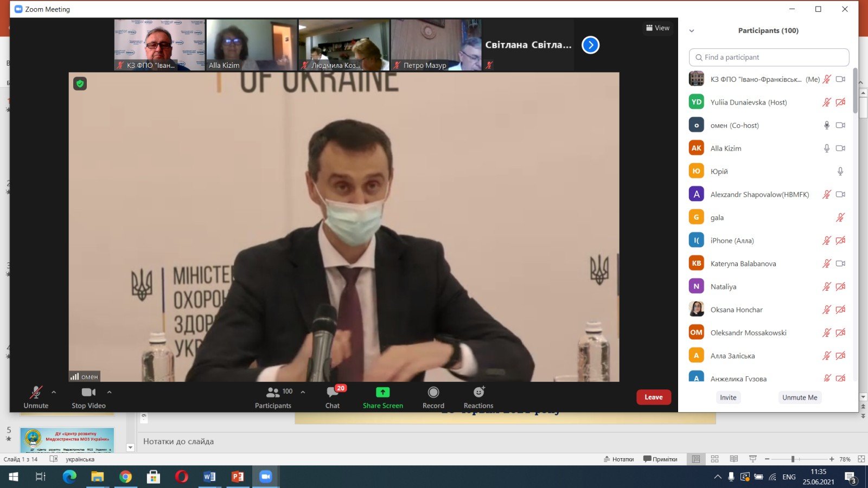Open the Reactions menu
This screenshot has width=868, height=488.
(x=478, y=397)
